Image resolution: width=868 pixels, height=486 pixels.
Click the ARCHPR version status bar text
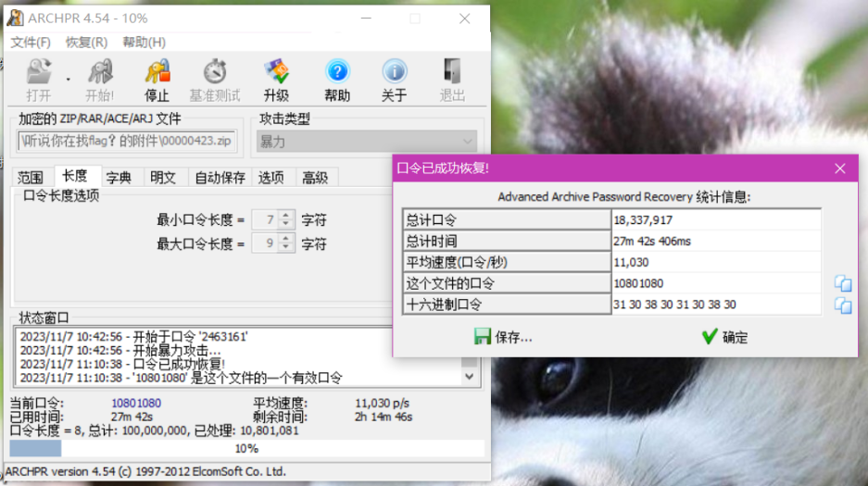coord(145,471)
